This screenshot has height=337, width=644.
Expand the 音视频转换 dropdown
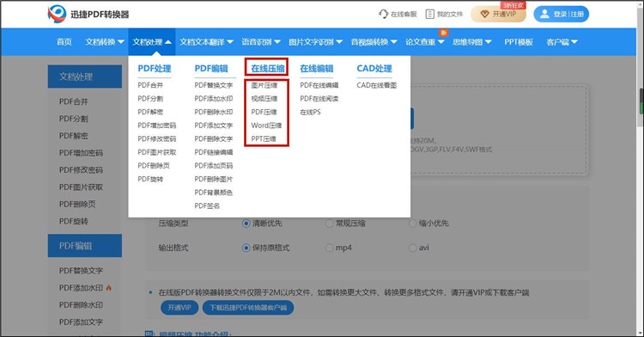[374, 42]
